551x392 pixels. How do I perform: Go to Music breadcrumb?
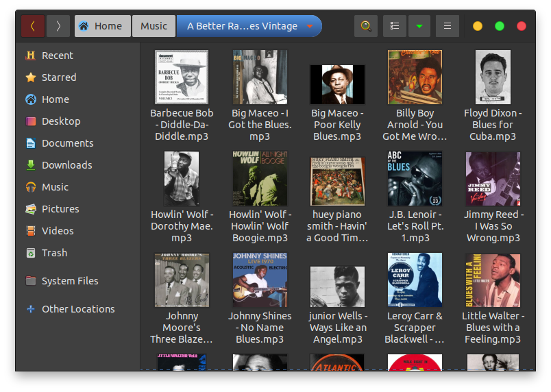pos(154,26)
